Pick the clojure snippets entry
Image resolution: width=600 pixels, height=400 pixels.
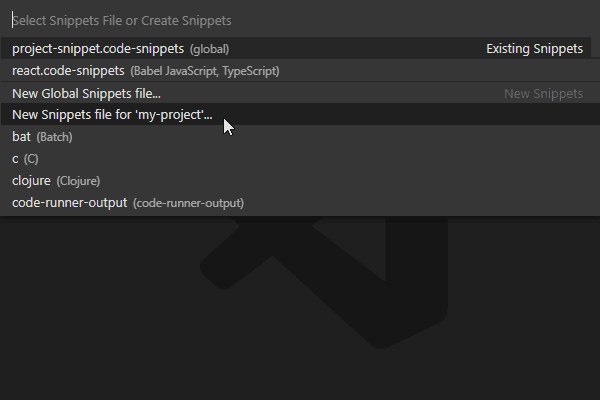point(300,181)
